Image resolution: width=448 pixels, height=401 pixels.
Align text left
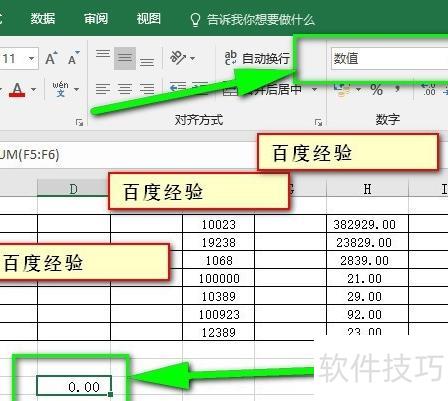[x=103, y=89]
